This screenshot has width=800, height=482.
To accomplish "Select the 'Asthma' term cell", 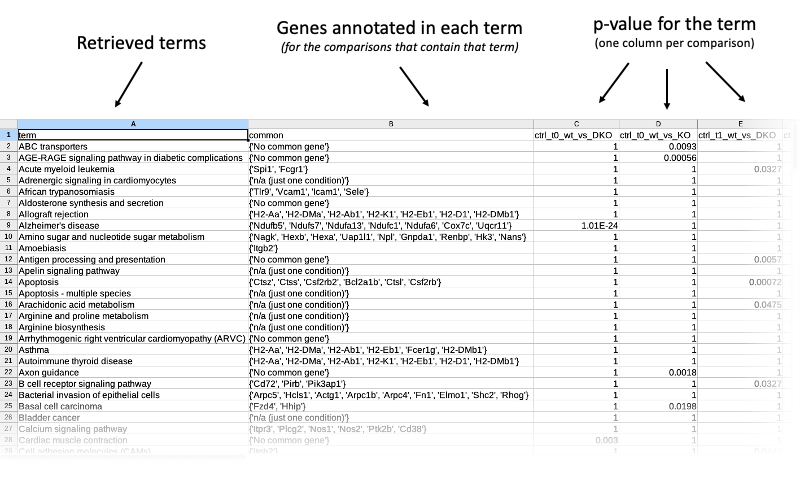I will point(132,349).
